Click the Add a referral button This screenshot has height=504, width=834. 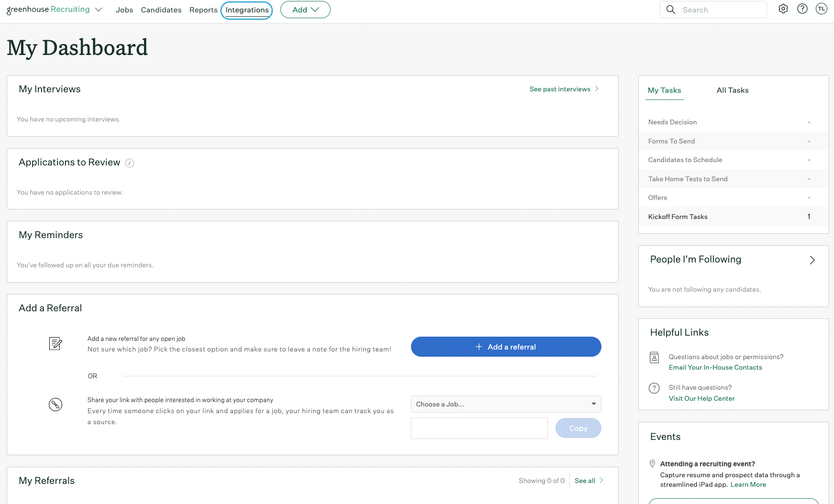pos(506,347)
